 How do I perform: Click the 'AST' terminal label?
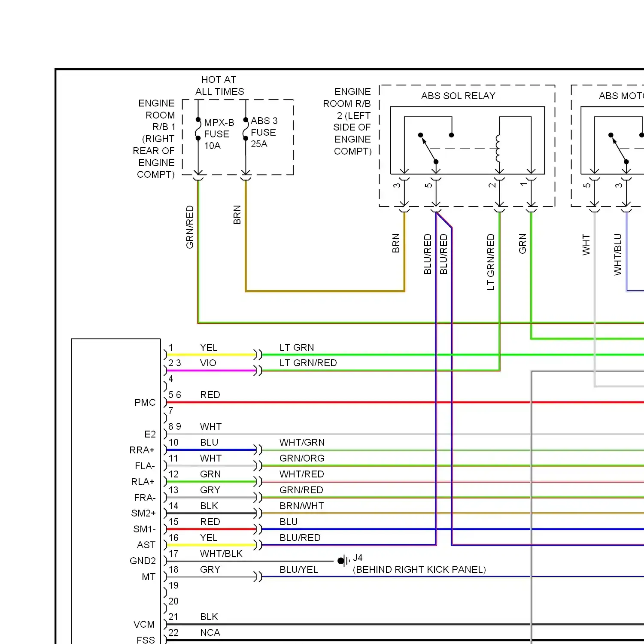point(146,545)
